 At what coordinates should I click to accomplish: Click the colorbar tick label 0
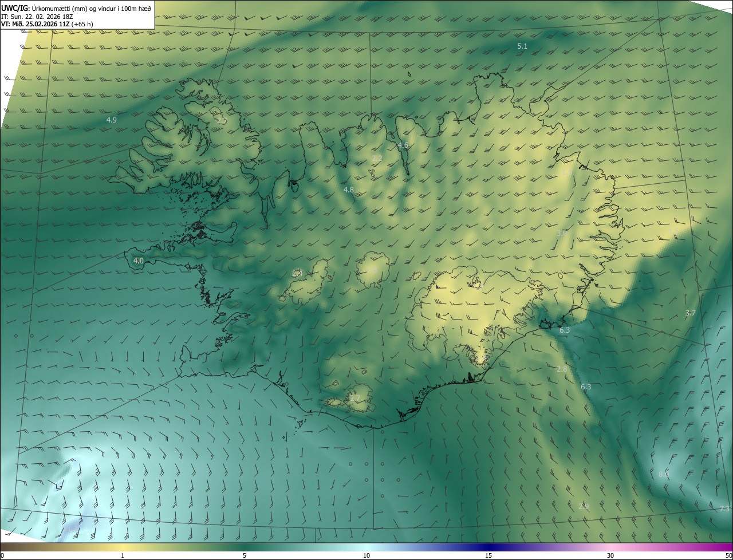(2, 555)
